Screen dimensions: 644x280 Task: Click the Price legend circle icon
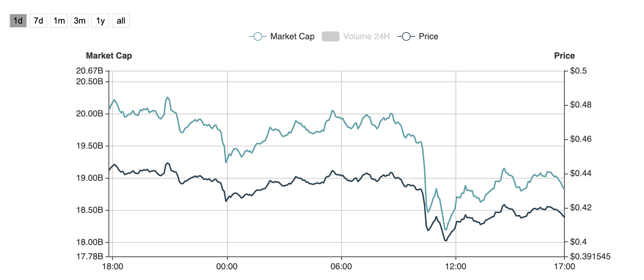tap(406, 36)
